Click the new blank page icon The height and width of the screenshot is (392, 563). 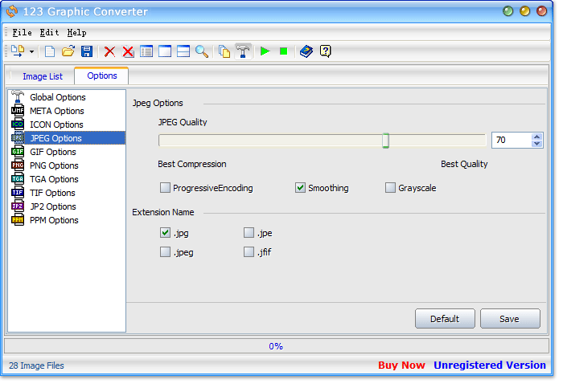(x=50, y=51)
